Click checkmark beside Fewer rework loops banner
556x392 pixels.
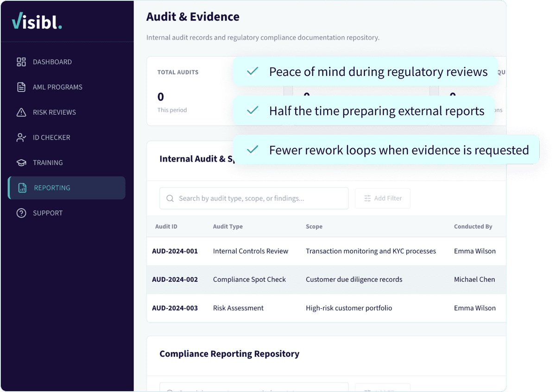click(x=253, y=150)
